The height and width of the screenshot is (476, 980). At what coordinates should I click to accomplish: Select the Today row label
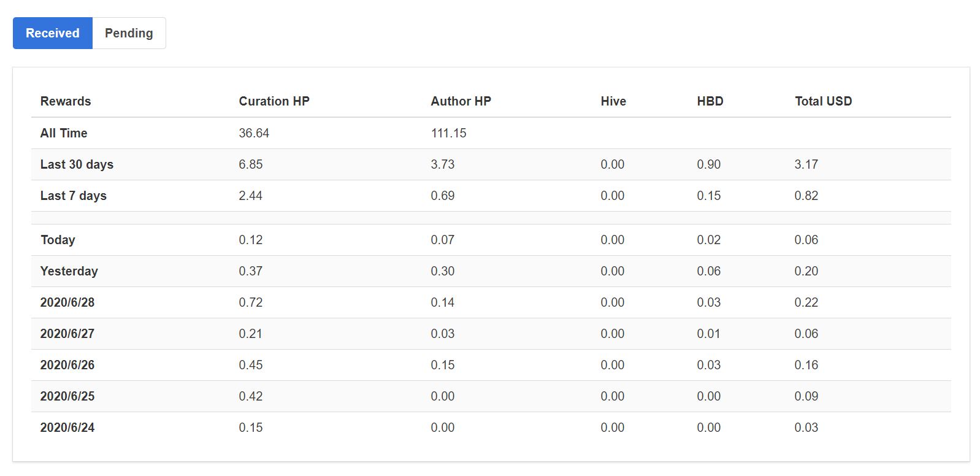[x=58, y=240]
